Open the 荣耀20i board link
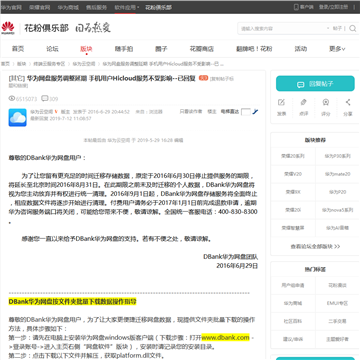The height and width of the screenshot is (360, 360). pyautogui.click(x=293, y=210)
